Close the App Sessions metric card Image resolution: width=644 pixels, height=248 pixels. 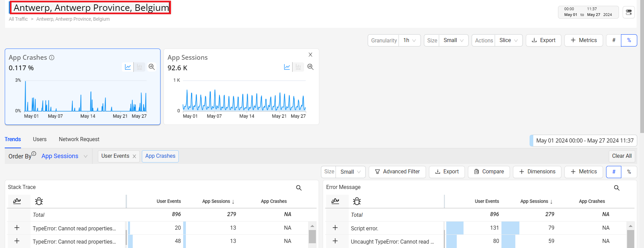click(310, 55)
